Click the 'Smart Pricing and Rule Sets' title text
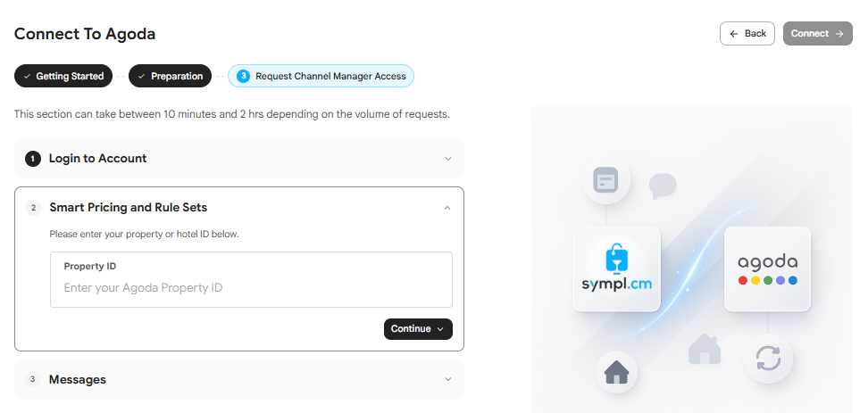 (x=128, y=208)
